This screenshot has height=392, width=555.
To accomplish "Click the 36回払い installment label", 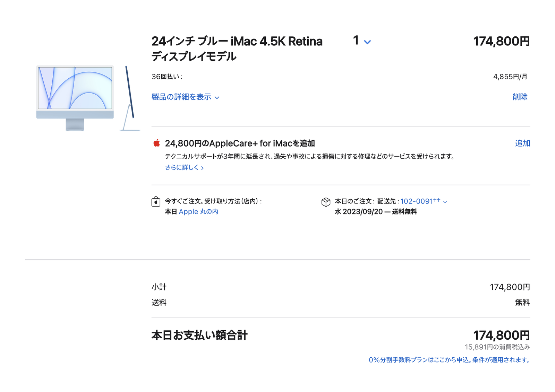I will coord(167,77).
